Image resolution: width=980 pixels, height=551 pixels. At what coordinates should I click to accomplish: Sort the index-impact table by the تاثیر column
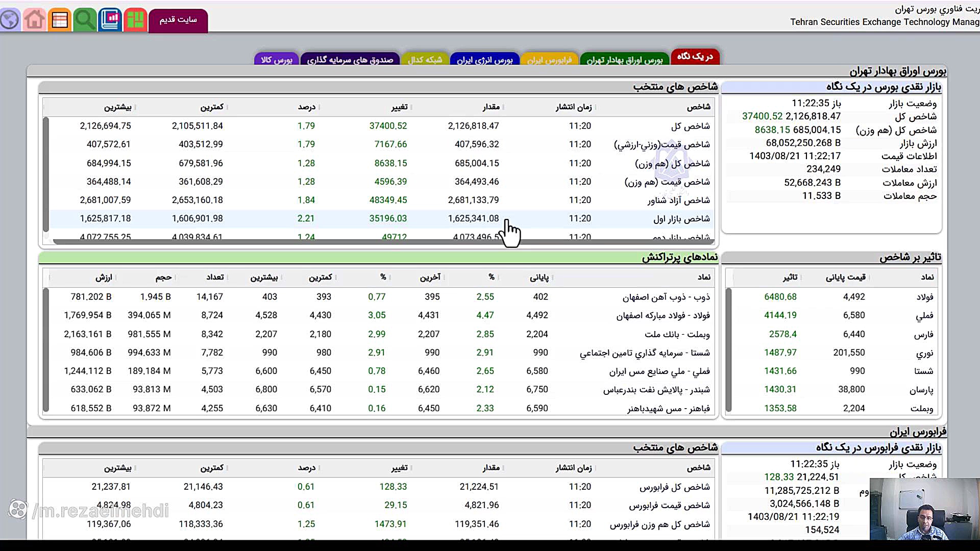(790, 277)
